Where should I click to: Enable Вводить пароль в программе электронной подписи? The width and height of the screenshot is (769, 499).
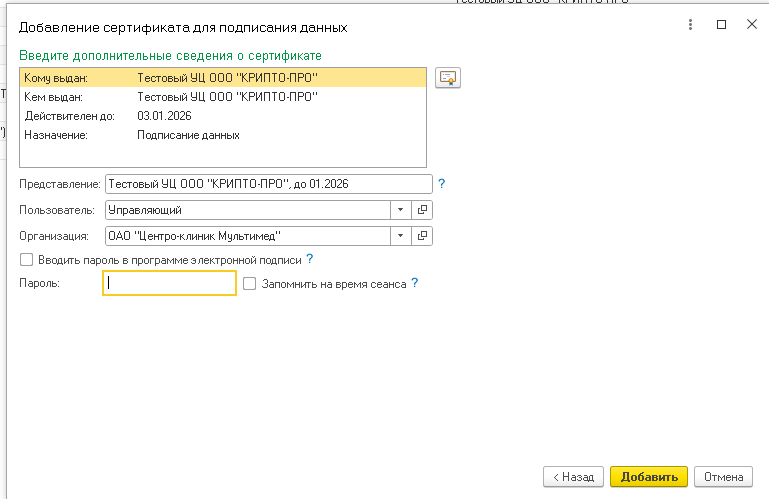[26, 260]
